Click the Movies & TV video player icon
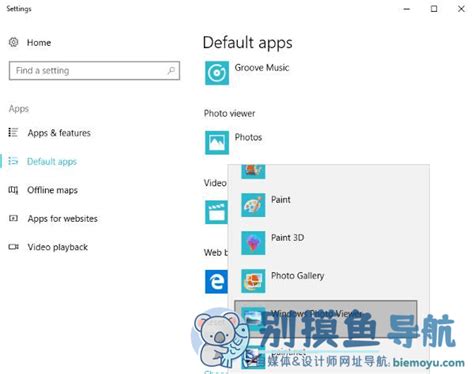The image size is (474, 374). [x=216, y=212]
